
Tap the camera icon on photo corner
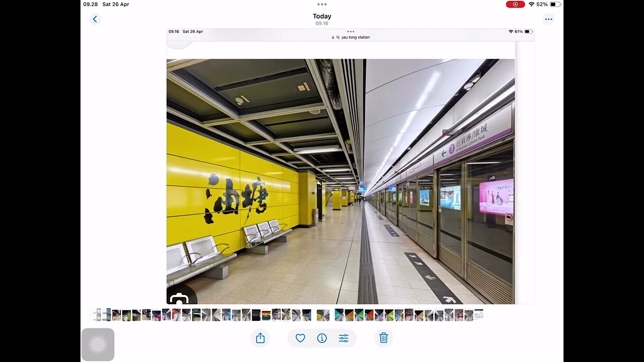pyautogui.click(x=179, y=299)
